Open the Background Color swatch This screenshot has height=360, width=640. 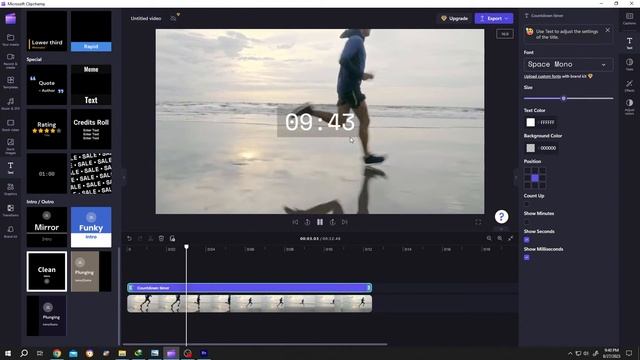click(530, 148)
